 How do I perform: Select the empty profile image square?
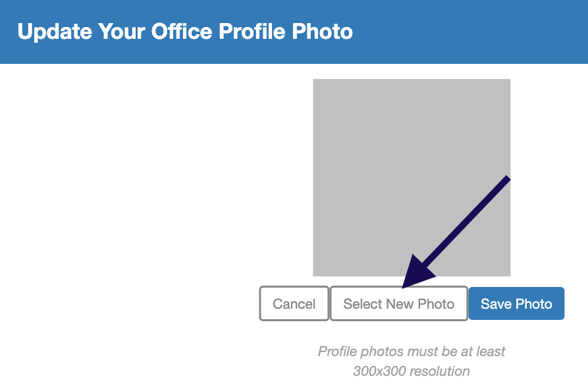412,177
